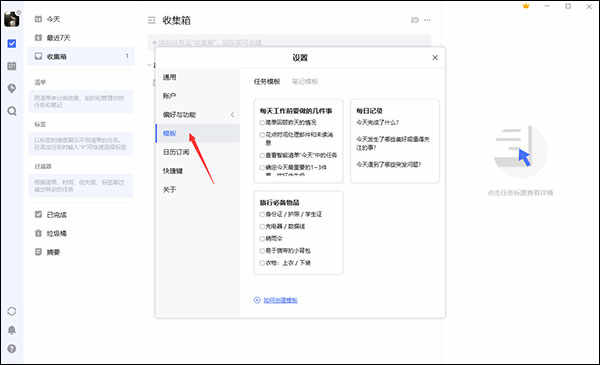This screenshot has width=600, height=365.
Task: Open the three-dot more options menu
Action: pos(427,20)
